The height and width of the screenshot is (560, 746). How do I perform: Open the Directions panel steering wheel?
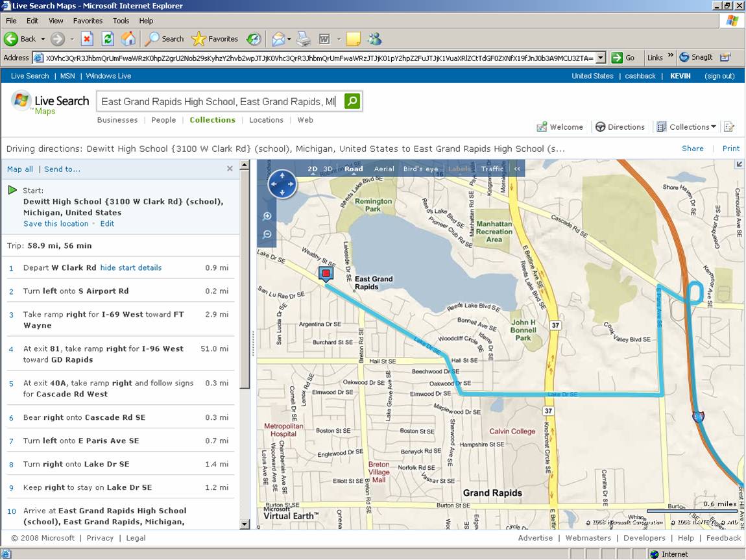[601, 127]
